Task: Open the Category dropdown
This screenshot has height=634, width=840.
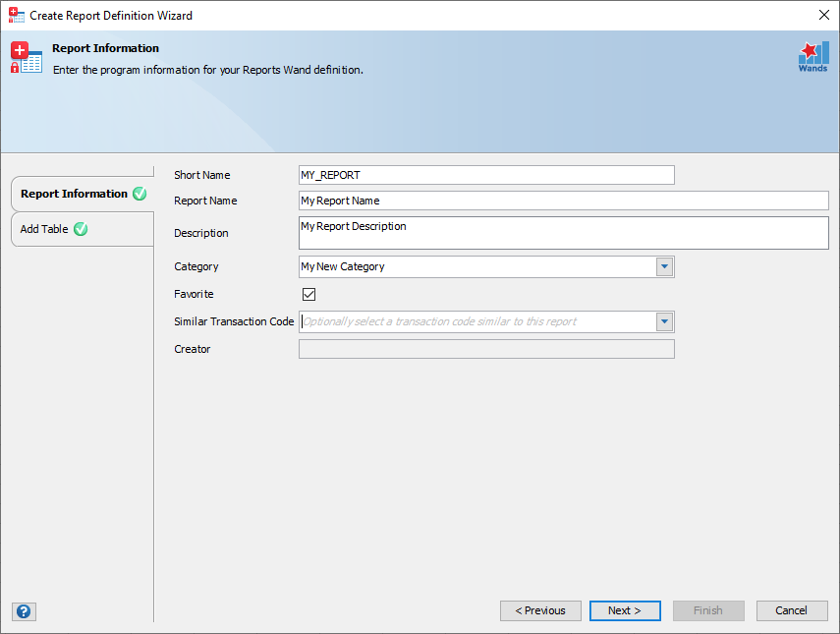Action: pos(665,266)
